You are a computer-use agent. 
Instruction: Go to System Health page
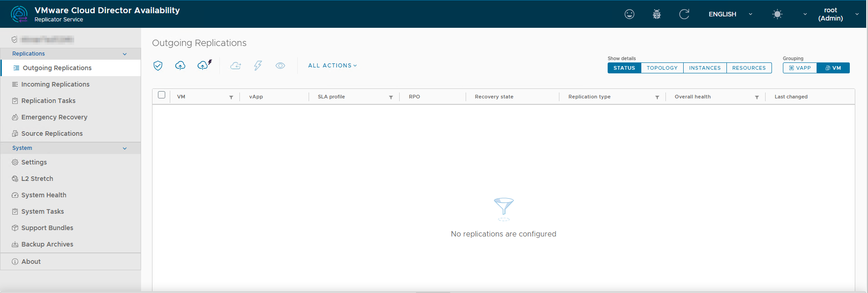click(44, 195)
